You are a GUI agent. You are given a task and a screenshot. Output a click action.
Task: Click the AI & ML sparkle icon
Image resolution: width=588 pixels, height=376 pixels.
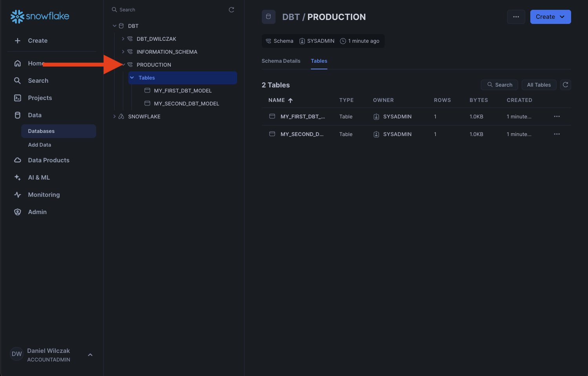[17, 178]
